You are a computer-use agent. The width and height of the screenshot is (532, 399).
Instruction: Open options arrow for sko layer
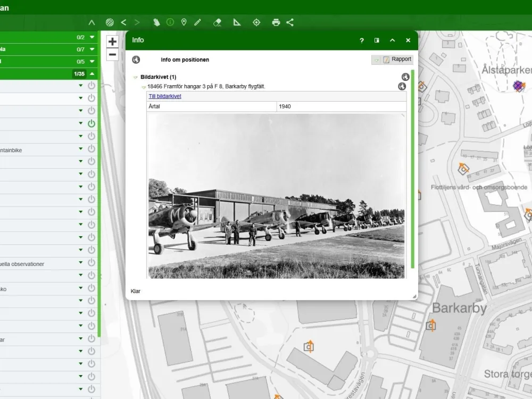pyautogui.click(x=81, y=288)
